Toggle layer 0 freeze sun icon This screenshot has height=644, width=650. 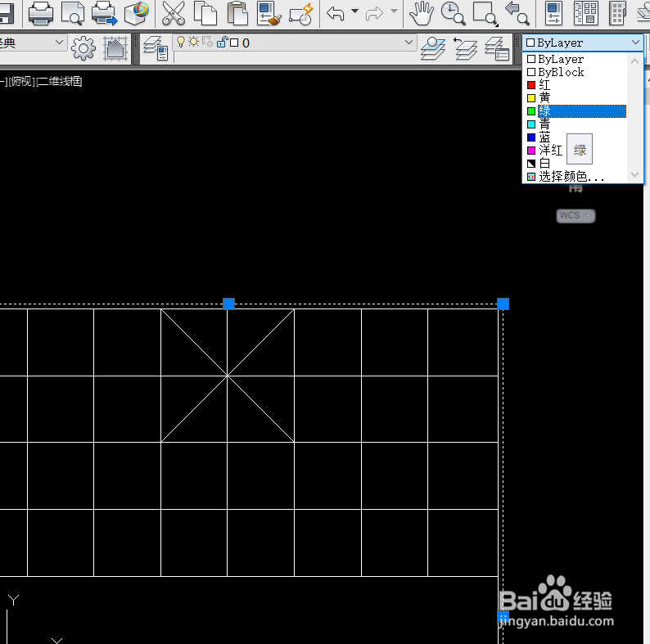(x=193, y=42)
